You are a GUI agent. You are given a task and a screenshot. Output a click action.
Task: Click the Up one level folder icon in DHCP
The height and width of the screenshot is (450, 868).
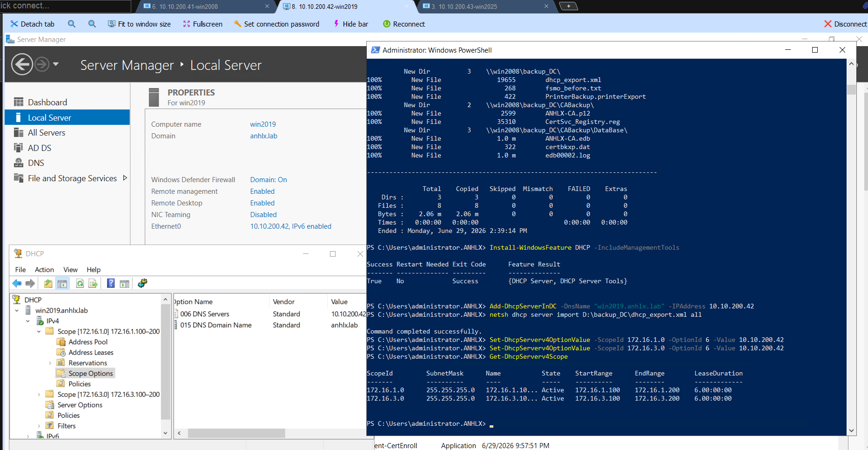click(48, 283)
